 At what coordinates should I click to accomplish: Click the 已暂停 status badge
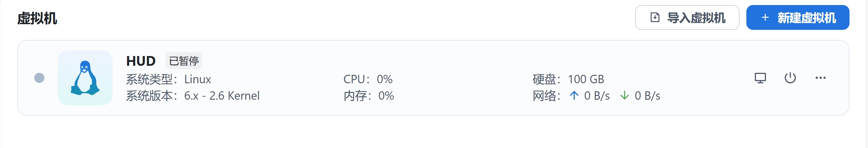point(183,61)
